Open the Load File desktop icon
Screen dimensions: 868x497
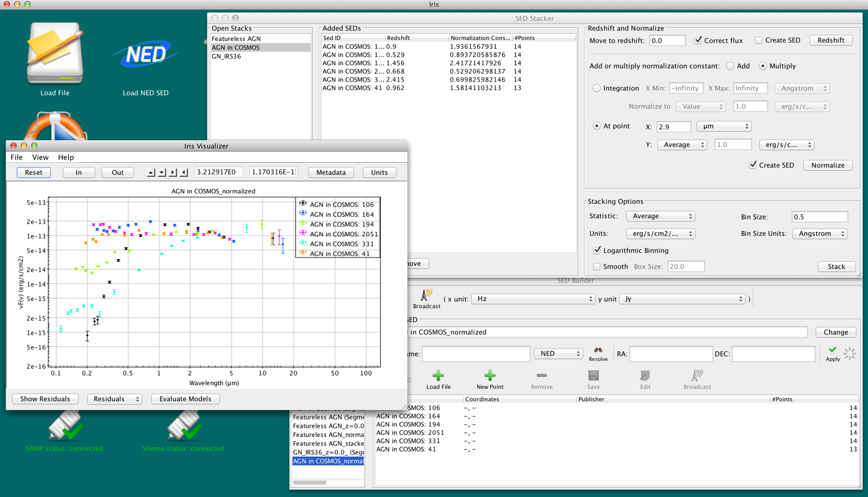[55, 53]
